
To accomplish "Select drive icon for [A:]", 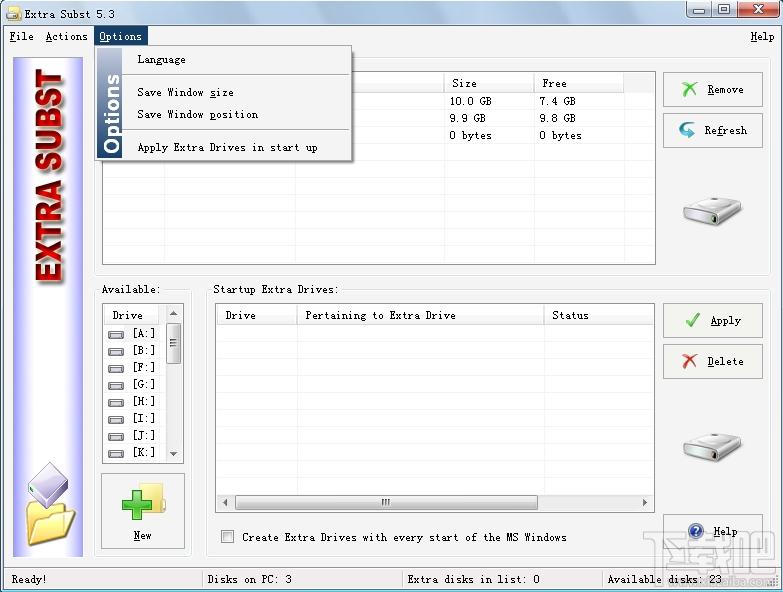I will (116, 334).
